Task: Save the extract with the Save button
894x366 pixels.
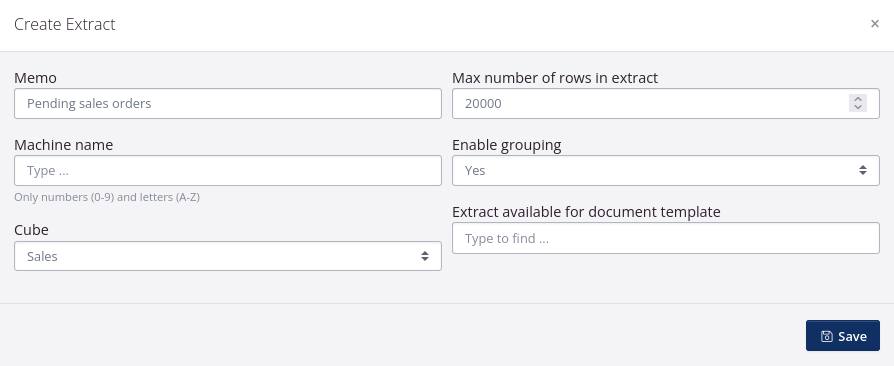Action: [843, 336]
